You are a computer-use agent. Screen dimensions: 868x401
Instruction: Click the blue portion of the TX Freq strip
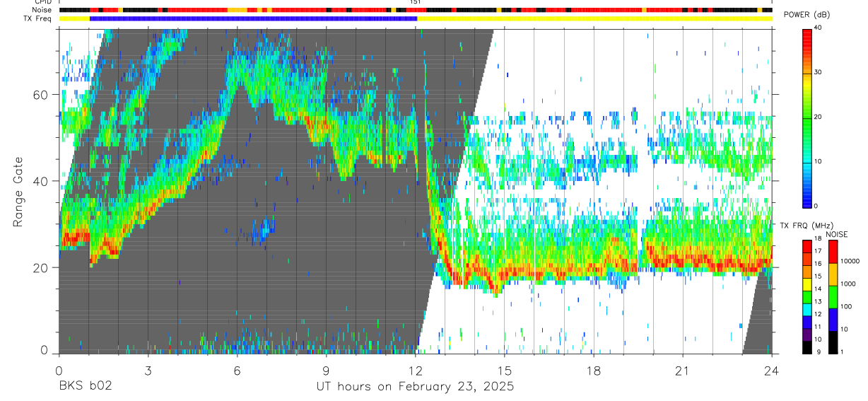[x=253, y=18]
